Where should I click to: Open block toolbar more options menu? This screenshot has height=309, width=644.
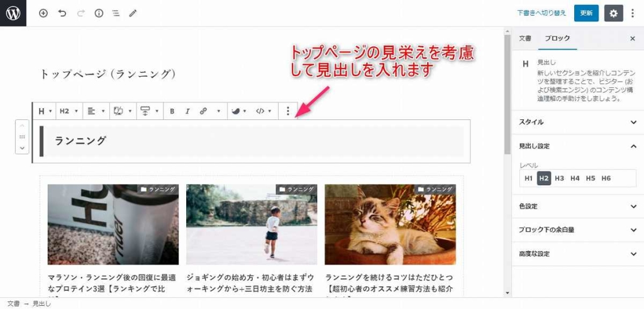(x=288, y=111)
